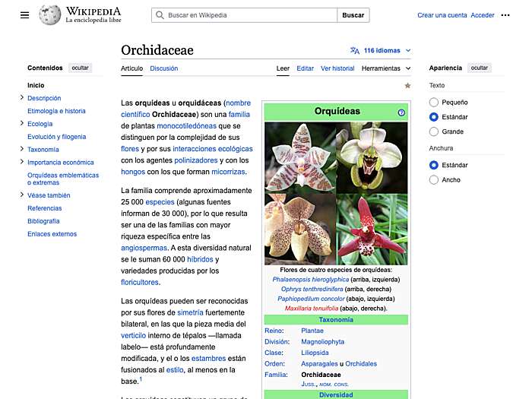
Task: Follow the floricultores link
Action: (140, 282)
